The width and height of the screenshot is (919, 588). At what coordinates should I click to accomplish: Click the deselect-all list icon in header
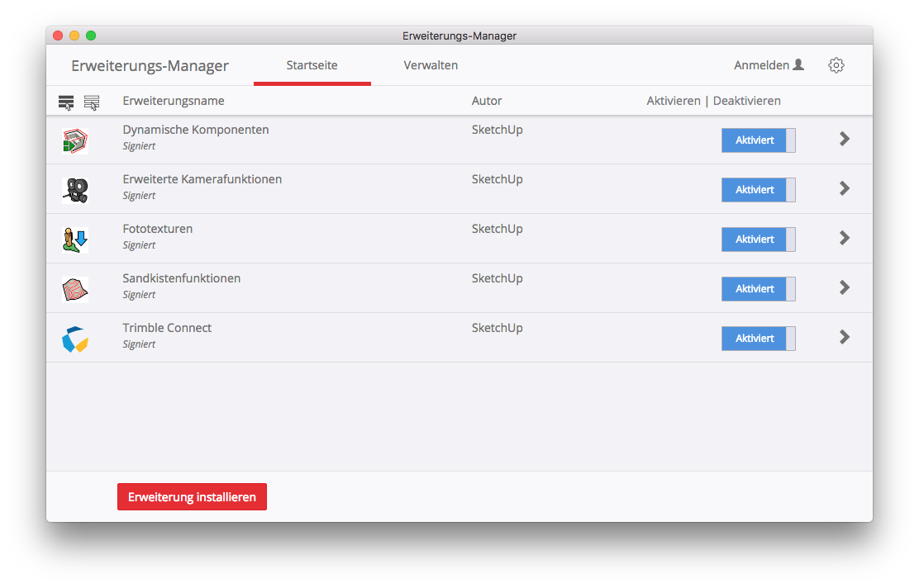coord(92,102)
